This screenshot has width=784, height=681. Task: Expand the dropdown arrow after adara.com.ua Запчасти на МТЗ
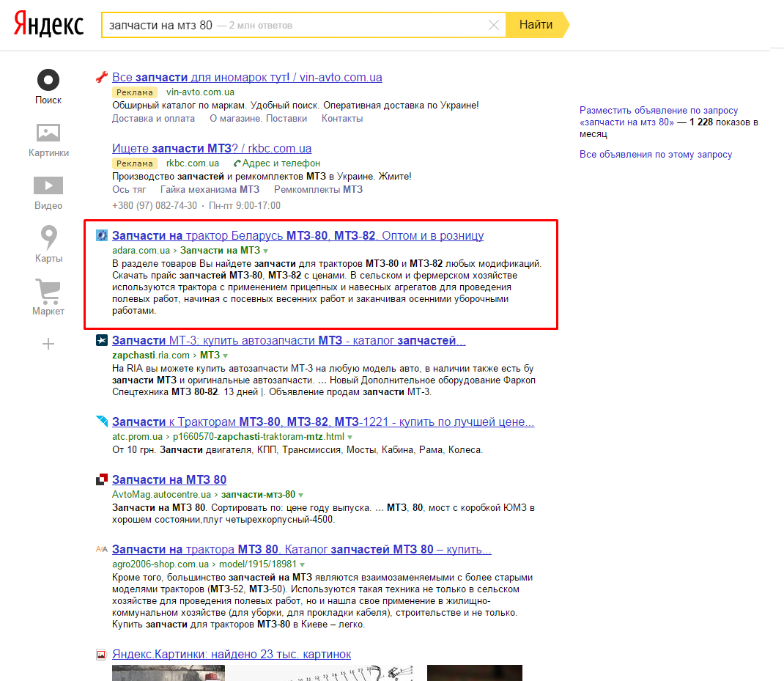point(265,251)
